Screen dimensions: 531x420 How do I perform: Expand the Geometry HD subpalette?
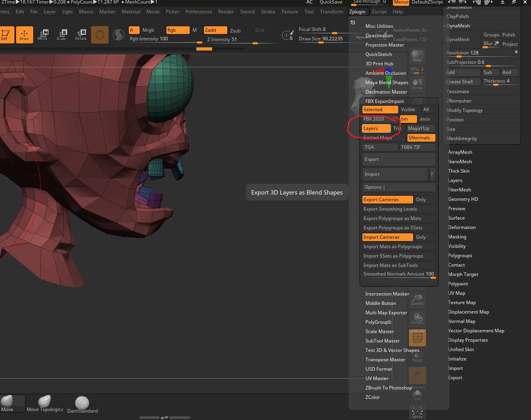(463, 199)
